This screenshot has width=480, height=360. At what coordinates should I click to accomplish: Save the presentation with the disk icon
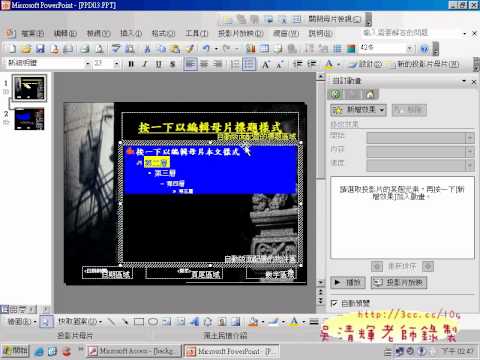(40, 49)
